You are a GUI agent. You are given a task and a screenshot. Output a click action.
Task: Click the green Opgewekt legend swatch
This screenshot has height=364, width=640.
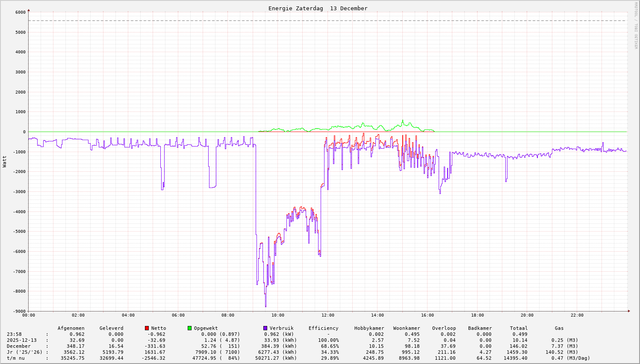pyautogui.click(x=189, y=328)
